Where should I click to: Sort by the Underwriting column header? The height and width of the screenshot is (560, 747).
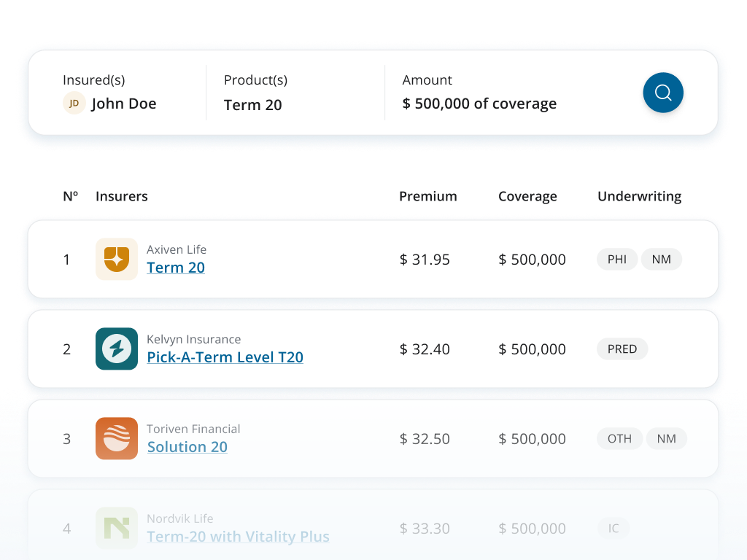coord(639,196)
